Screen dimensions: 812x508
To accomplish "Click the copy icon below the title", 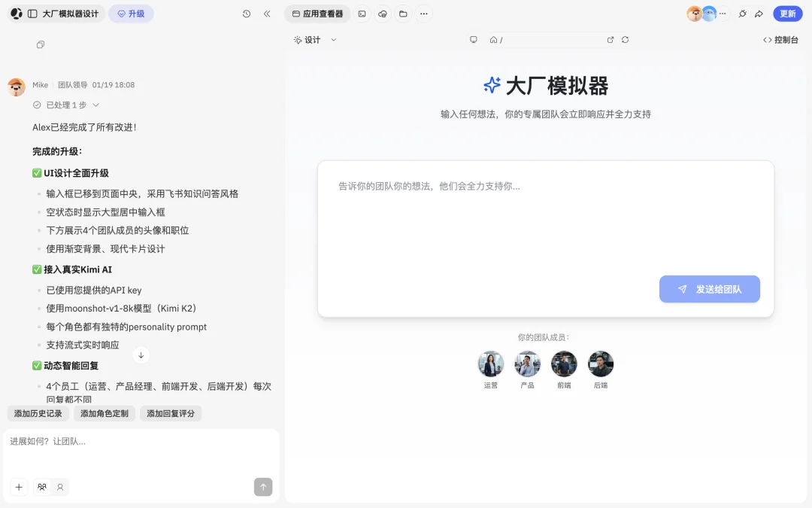I will click(x=40, y=44).
